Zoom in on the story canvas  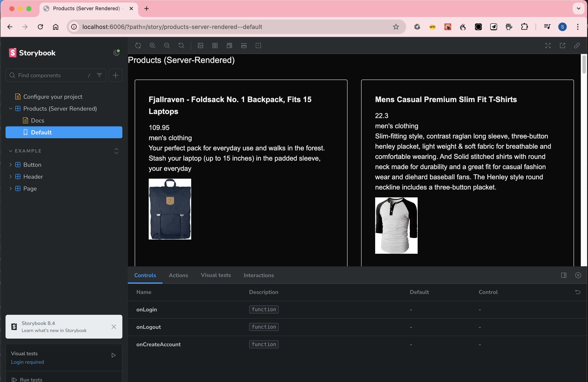153,46
